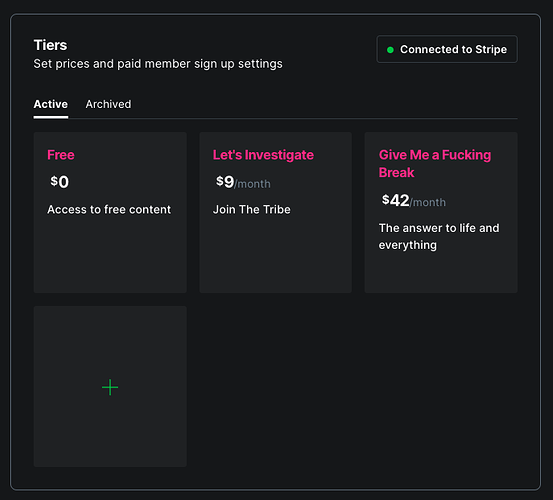The image size is (553, 500).
Task: Switch to the Archived tab
Action: pyautogui.click(x=108, y=104)
